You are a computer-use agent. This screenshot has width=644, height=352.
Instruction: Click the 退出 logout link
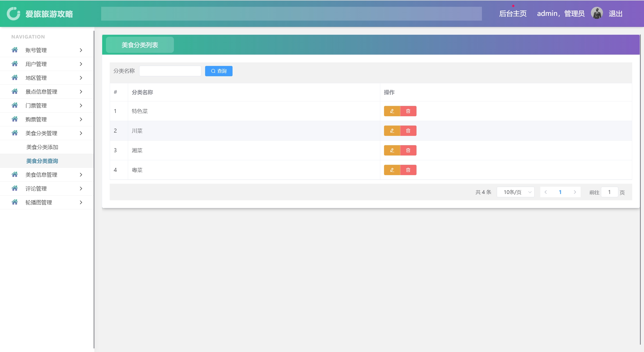click(615, 14)
